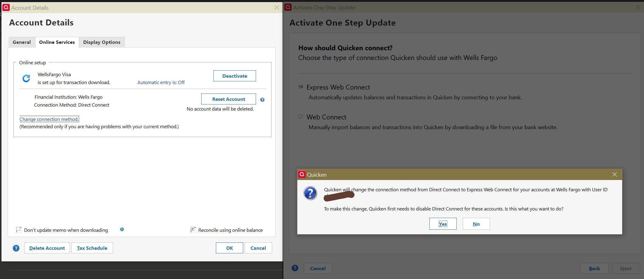Confirm with Yes in Quicken prompt
Image resolution: width=644 pixels, height=279 pixels.
(x=443, y=224)
